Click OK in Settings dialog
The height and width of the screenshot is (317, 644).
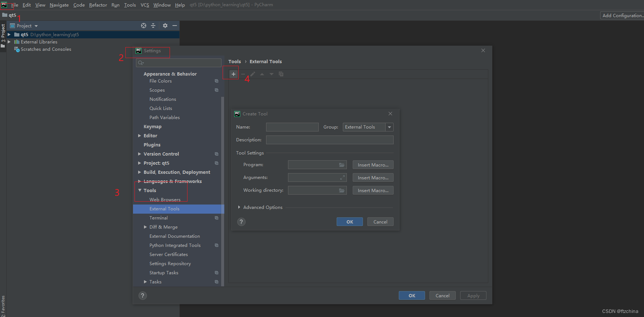[412, 295]
